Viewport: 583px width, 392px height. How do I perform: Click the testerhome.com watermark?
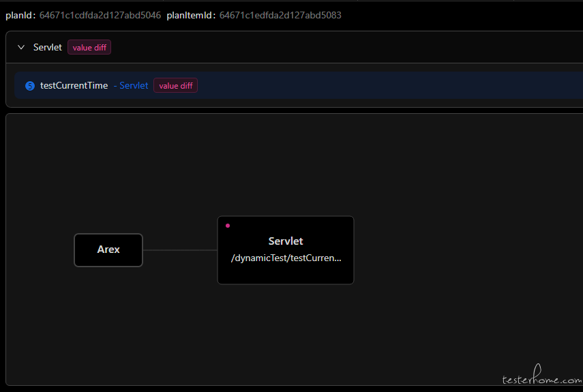tap(541, 375)
